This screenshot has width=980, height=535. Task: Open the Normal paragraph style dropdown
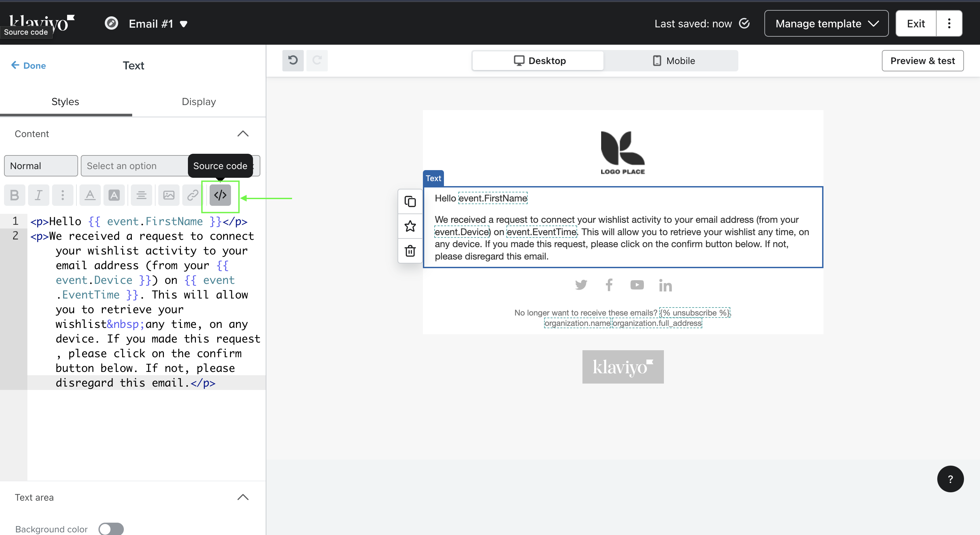[x=41, y=166]
